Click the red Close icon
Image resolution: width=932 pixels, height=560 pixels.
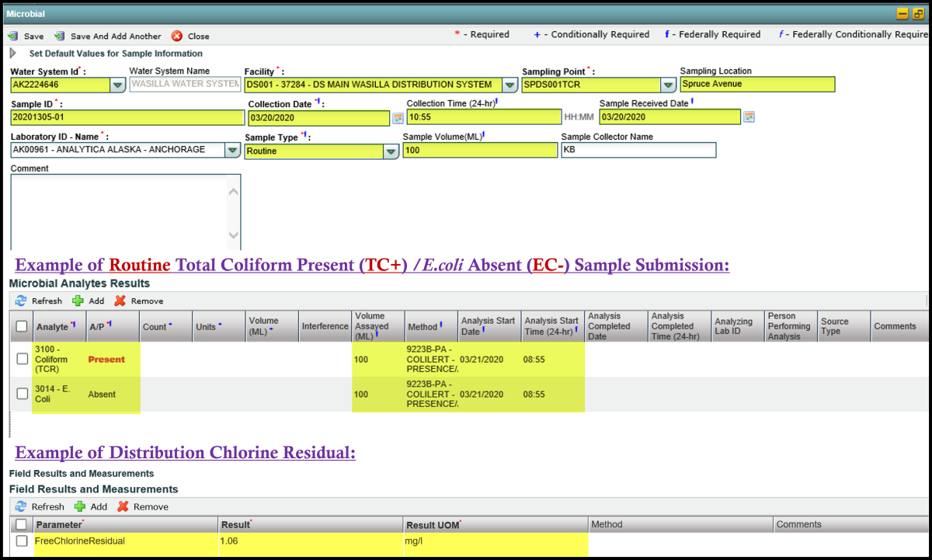(x=177, y=37)
